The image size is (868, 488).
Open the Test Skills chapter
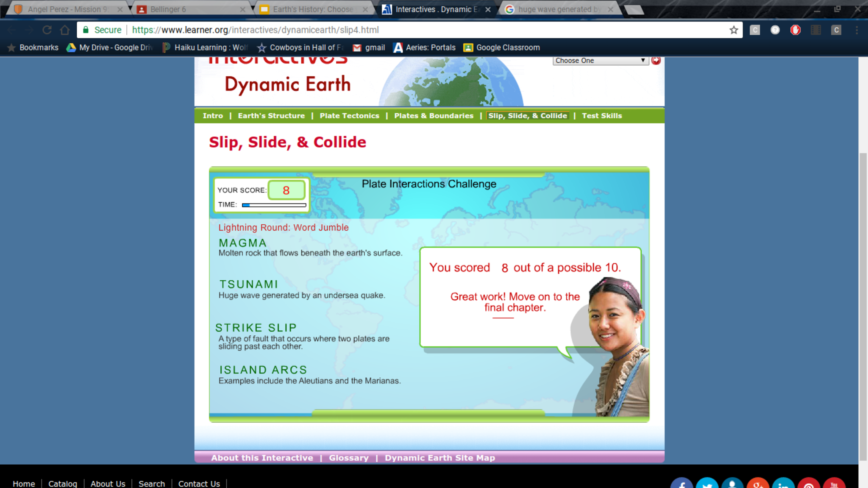click(x=601, y=116)
